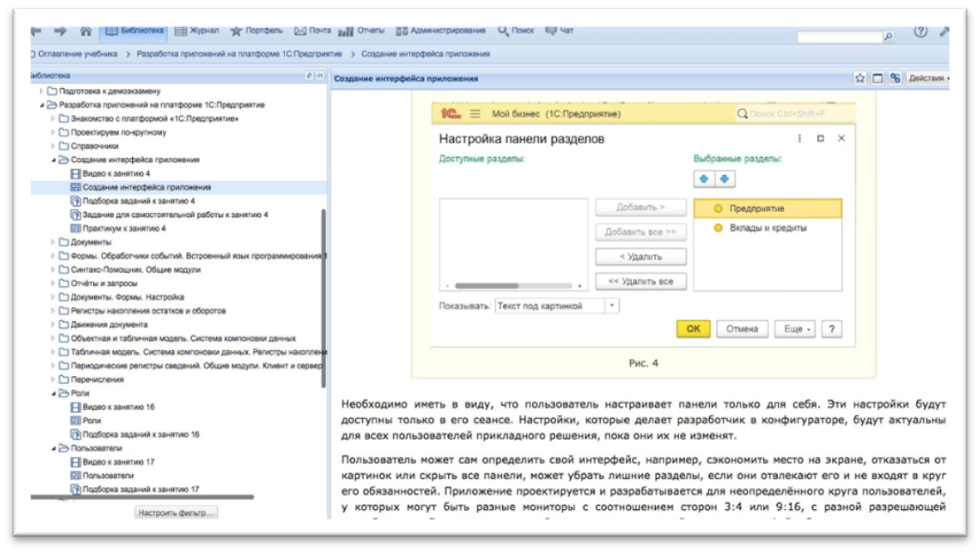
Task: Expand the Документы folder
Action: pos(53,242)
